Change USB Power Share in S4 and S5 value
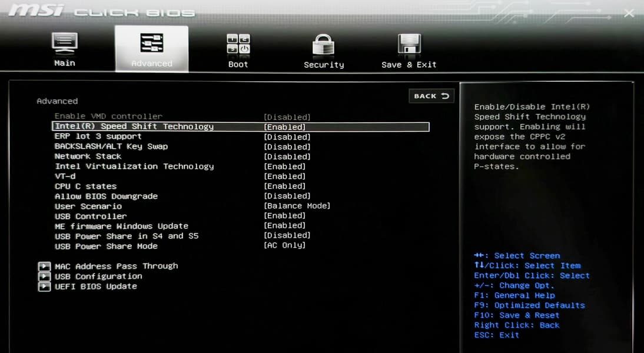 (287, 235)
